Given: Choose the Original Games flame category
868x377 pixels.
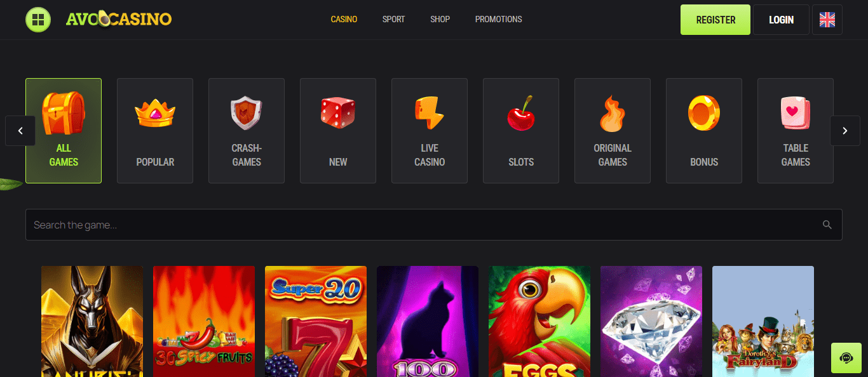Looking at the screenshot, I should point(613,131).
